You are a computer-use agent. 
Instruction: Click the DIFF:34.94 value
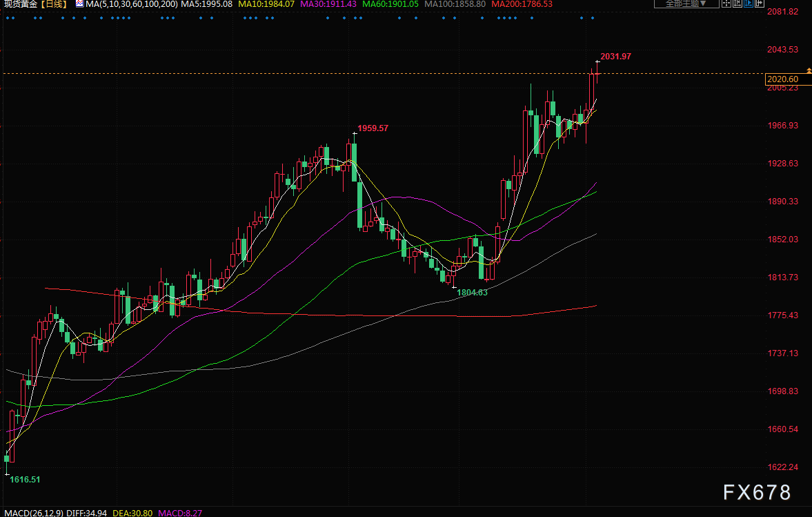tap(86, 513)
